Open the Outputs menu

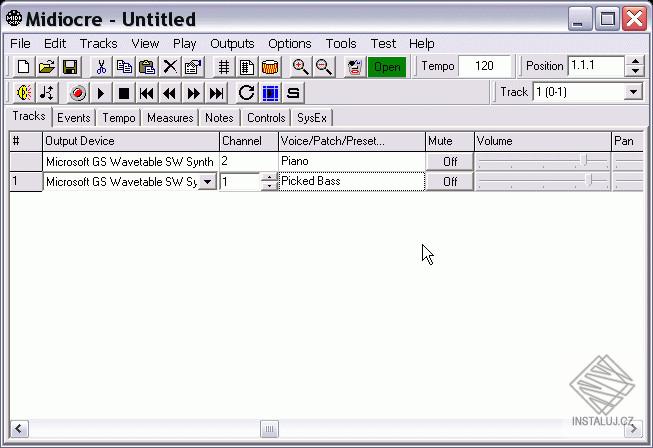tap(232, 43)
